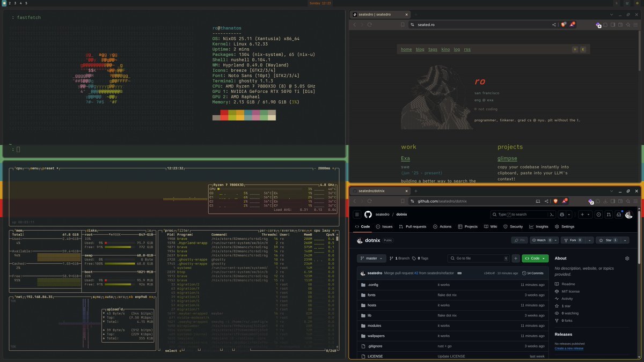Click the About section gear icon

(627, 258)
